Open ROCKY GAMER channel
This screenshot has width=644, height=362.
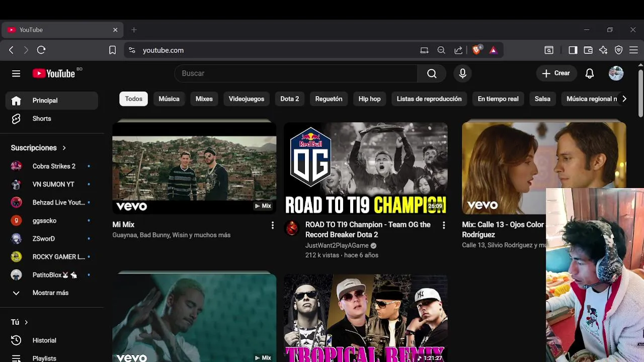click(x=52, y=256)
